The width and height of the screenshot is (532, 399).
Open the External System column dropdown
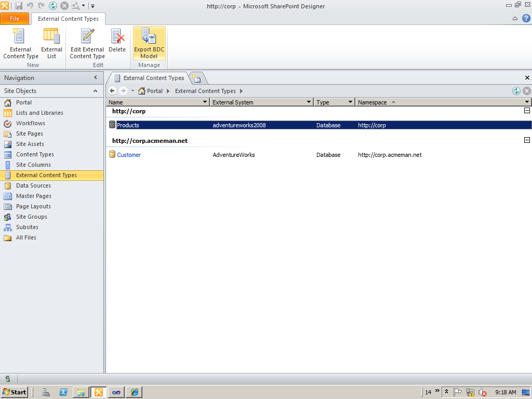click(x=309, y=102)
